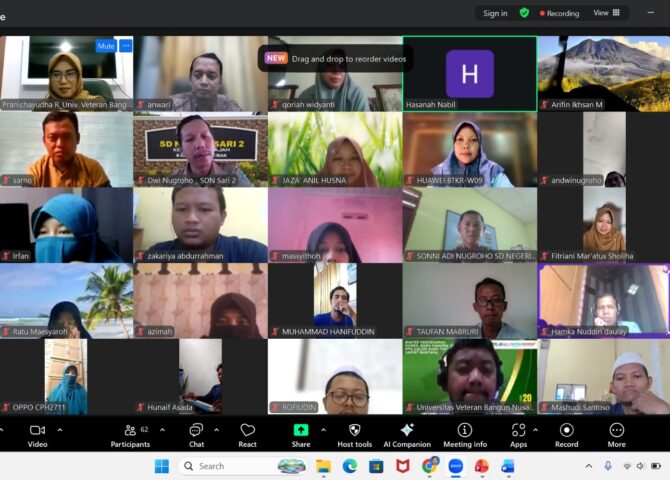670x480 pixels.
Task: Open the View layout menu
Action: pos(606,13)
